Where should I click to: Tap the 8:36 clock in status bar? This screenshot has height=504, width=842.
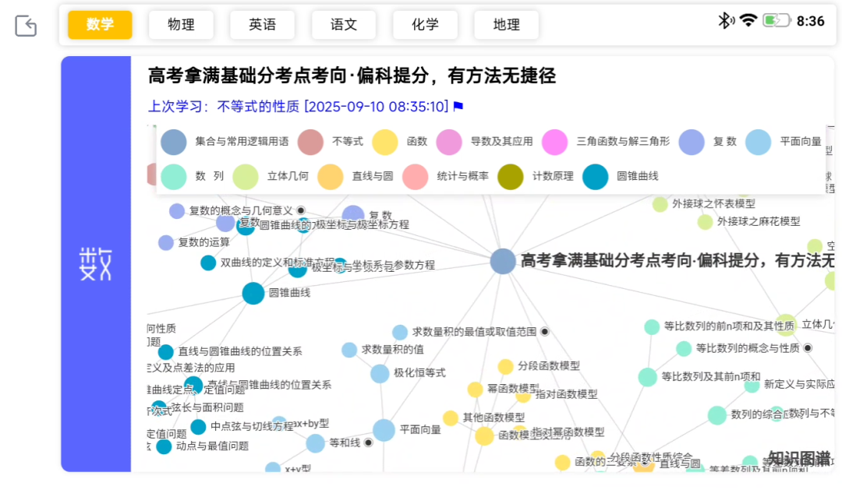(x=810, y=21)
